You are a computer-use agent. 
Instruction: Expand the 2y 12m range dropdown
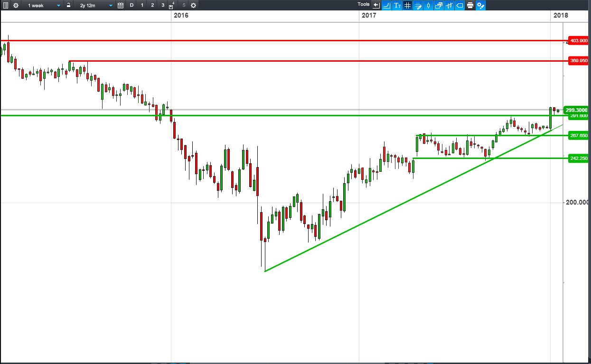(x=95, y=5)
